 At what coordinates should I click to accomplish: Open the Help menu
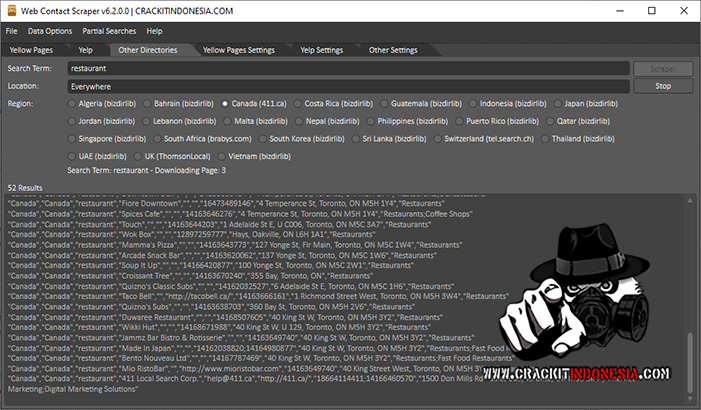click(x=154, y=31)
